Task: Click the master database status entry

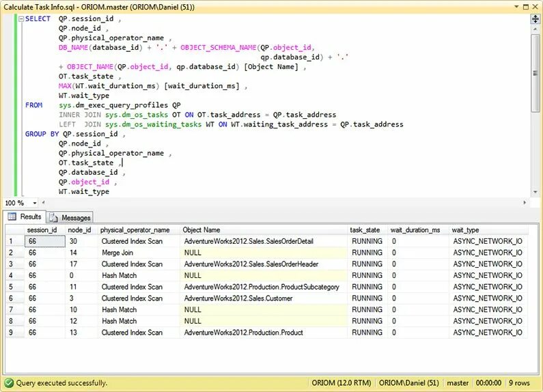Action: 458,383
